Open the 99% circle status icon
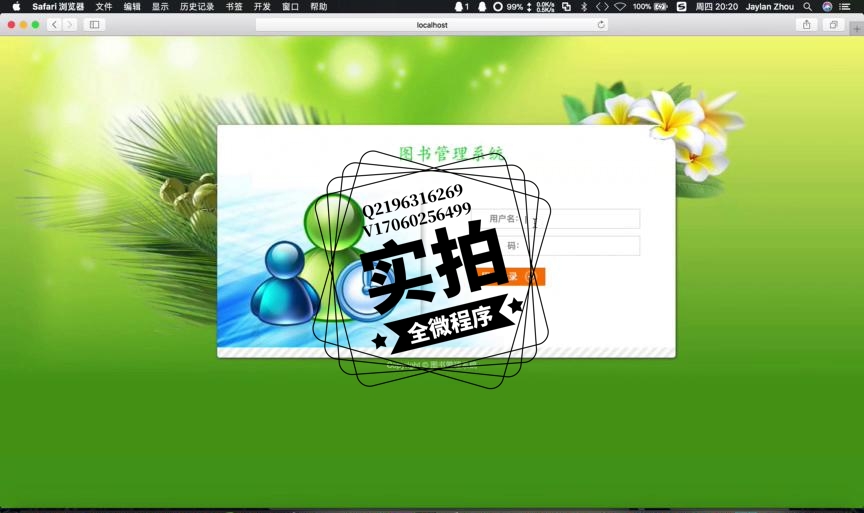The height and width of the screenshot is (513, 864). click(507, 7)
